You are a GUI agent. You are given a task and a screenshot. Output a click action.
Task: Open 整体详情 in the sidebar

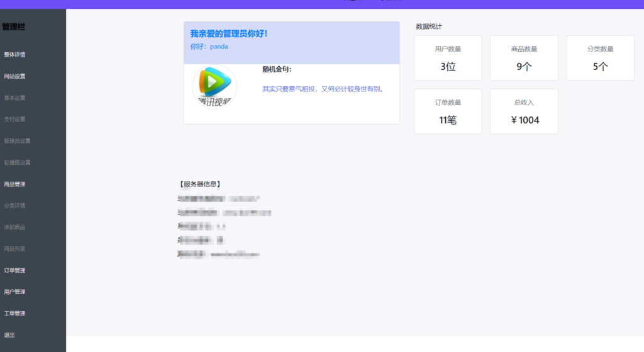(15, 55)
